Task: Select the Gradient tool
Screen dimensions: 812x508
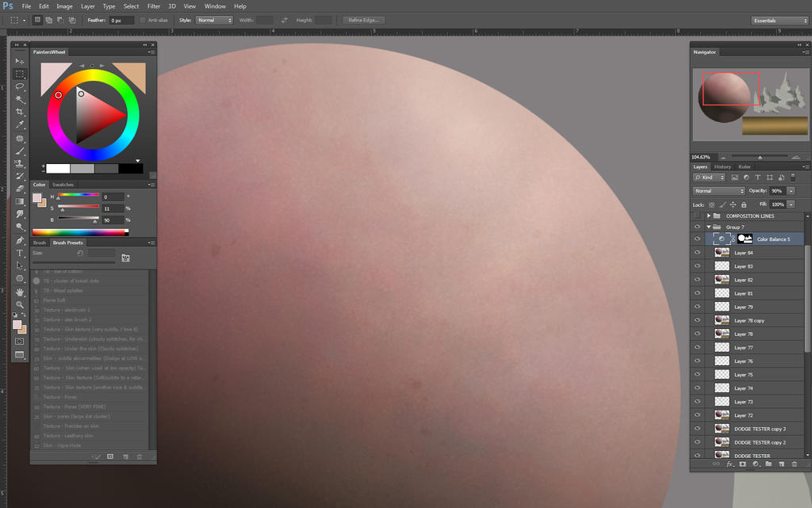Action: pyautogui.click(x=20, y=201)
